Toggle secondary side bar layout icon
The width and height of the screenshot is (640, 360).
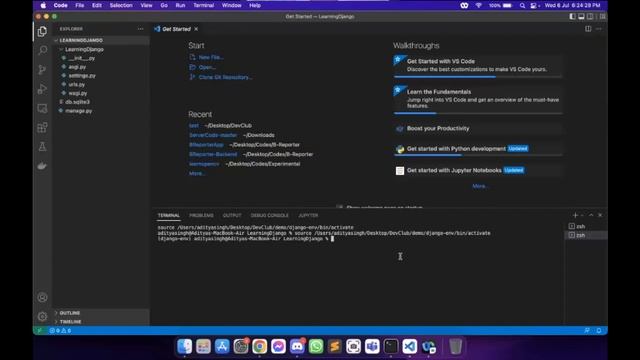(590, 17)
